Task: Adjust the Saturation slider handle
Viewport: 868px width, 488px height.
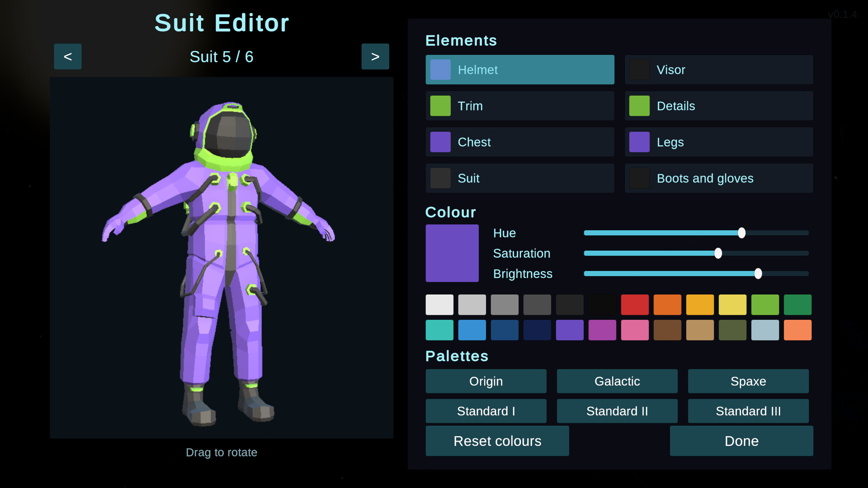Action: coord(718,253)
